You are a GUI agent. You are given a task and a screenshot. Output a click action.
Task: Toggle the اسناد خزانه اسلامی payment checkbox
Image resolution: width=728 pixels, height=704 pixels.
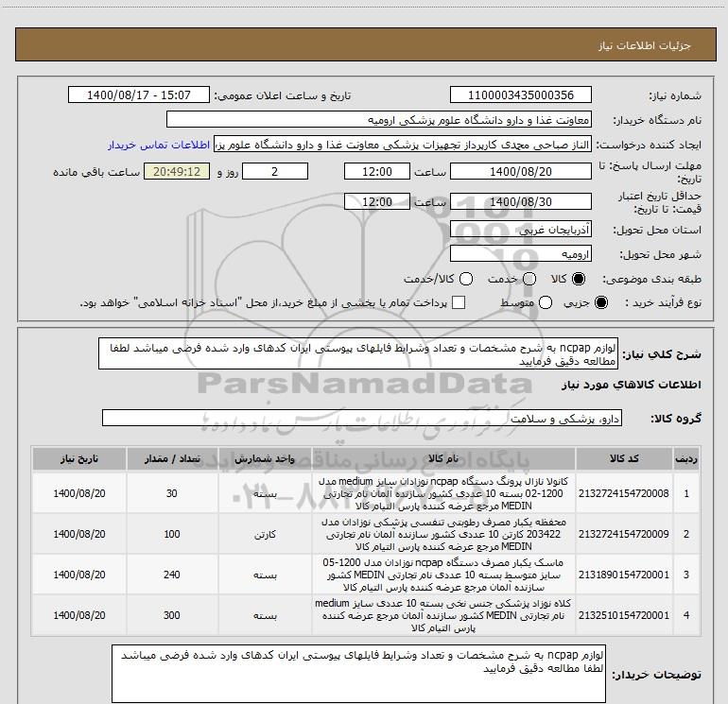(459, 303)
